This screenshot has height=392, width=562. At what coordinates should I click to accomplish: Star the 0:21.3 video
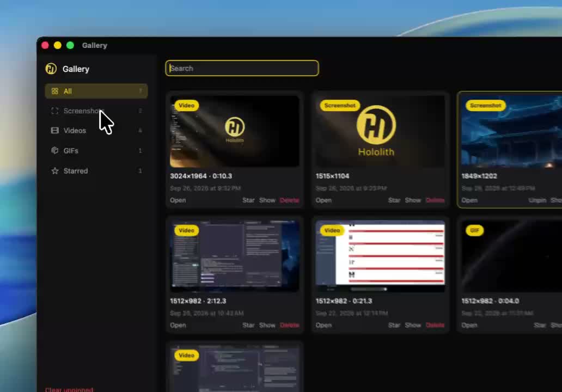(x=394, y=325)
